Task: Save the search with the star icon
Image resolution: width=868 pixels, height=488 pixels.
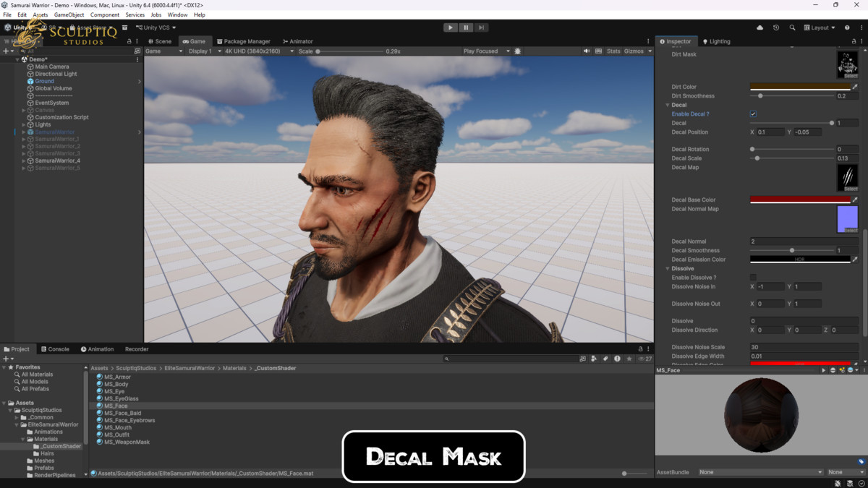Action: click(629, 359)
